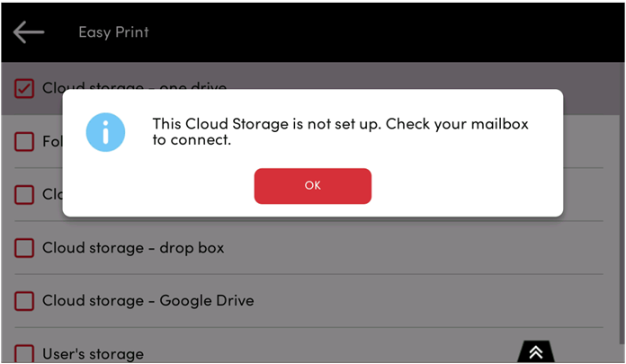The image size is (626, 364).
Task: Click the 'Easy Print' header title
Action: pos(113,32)
